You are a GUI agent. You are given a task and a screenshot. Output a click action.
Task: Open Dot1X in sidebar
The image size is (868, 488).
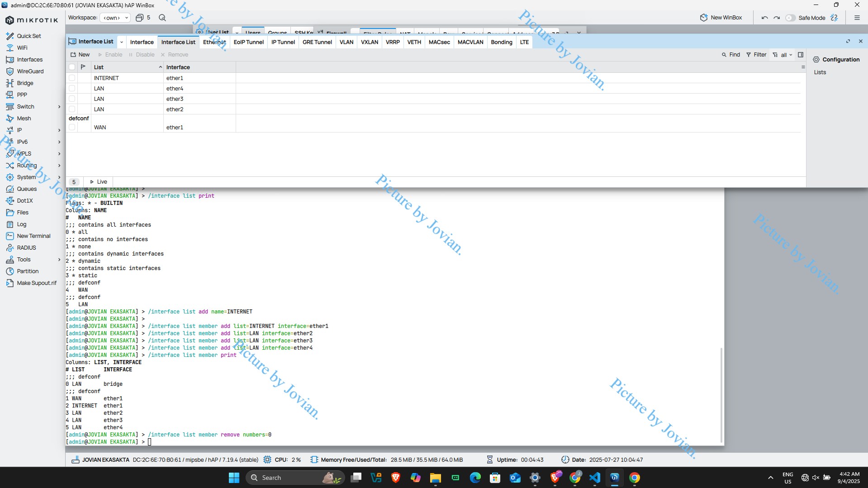[24, 201]
